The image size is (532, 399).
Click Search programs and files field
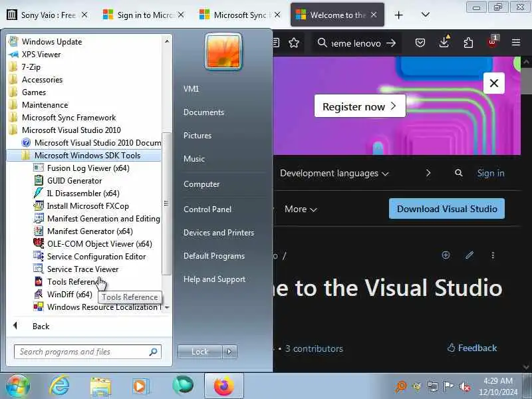[x=88, y=352]
